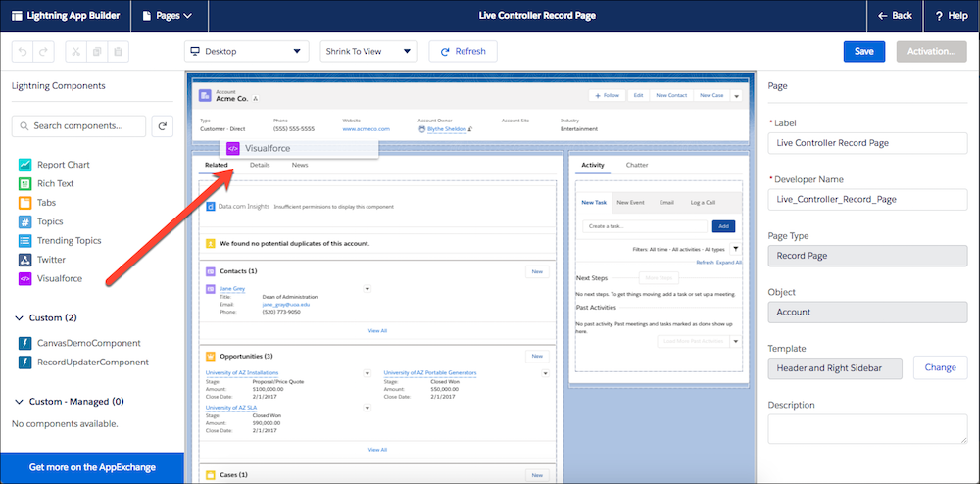Screen dimensions: 980x484
Task: Click Change template button
Action: tap(941, 367)
